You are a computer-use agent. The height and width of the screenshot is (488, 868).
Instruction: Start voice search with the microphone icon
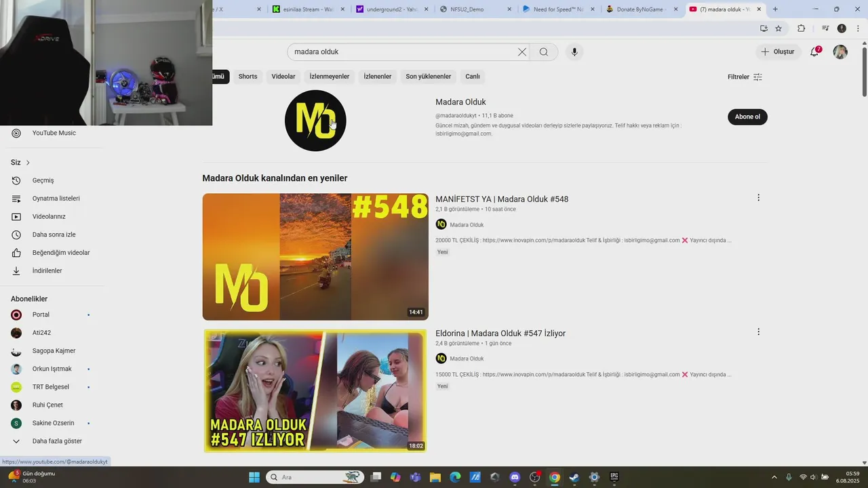point(574,52)
